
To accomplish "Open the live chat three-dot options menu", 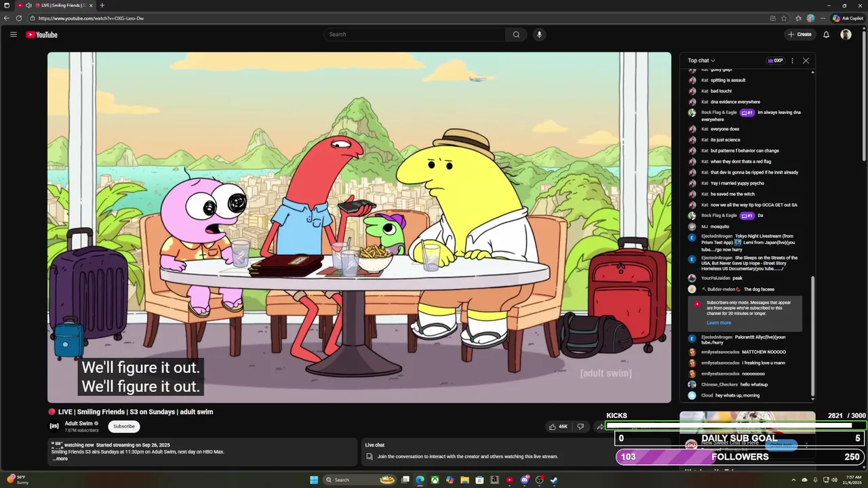I will tap(792, 60).
